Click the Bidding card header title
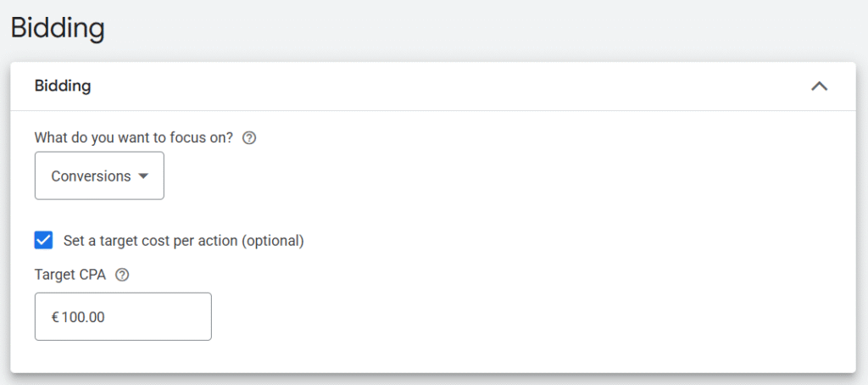 [x=63, y=86]
